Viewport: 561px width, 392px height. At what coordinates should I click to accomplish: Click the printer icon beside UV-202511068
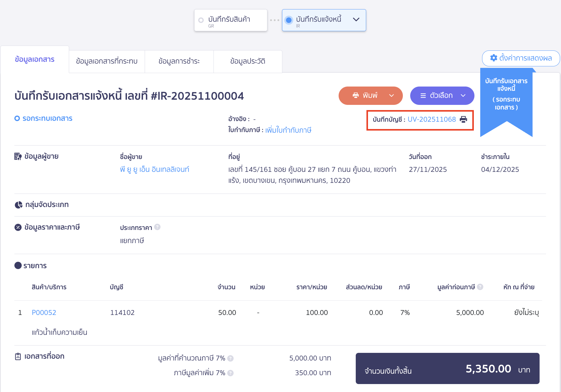463,119
